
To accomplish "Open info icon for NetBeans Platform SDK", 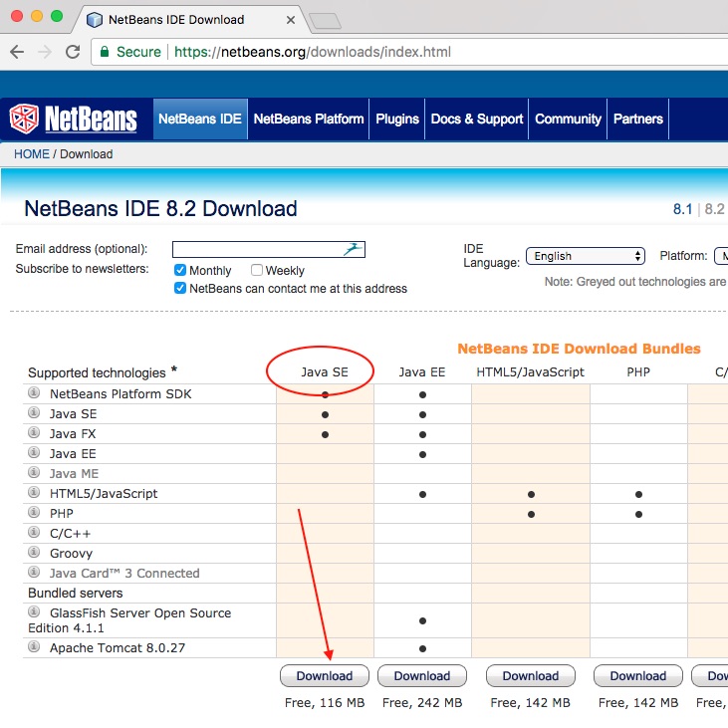I will coord(34,392).
